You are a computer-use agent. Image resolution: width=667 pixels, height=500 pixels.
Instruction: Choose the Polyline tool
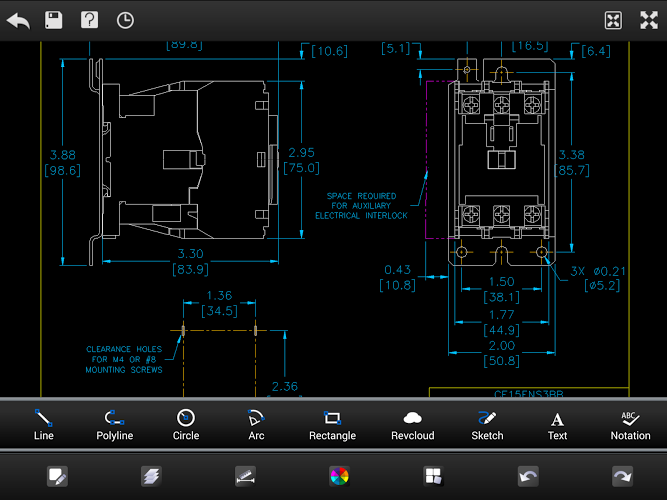pos(114,424)
